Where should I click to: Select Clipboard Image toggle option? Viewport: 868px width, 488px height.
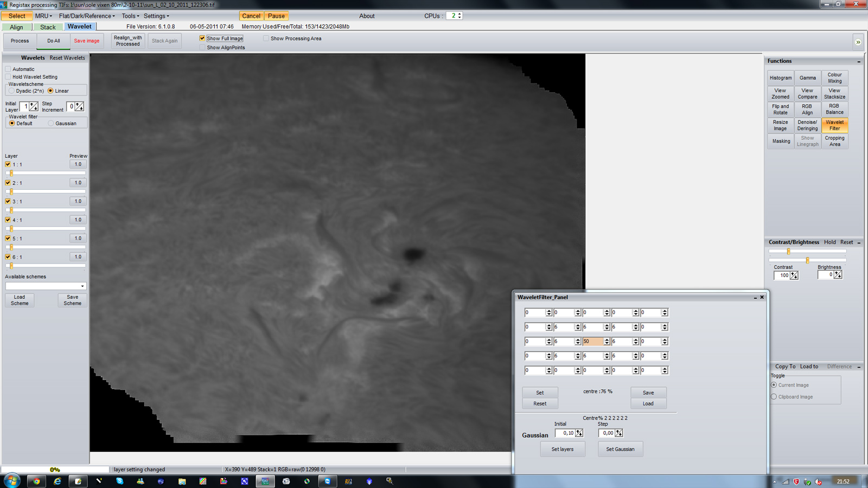click(774, 396)
